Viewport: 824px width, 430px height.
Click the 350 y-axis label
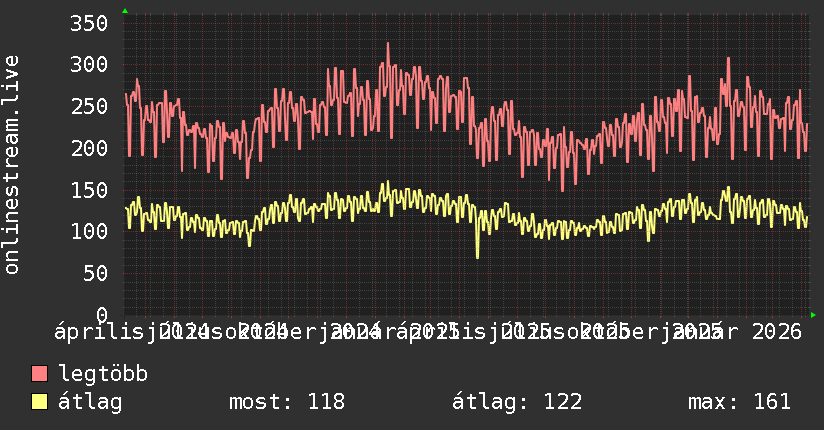pos(89,23)
